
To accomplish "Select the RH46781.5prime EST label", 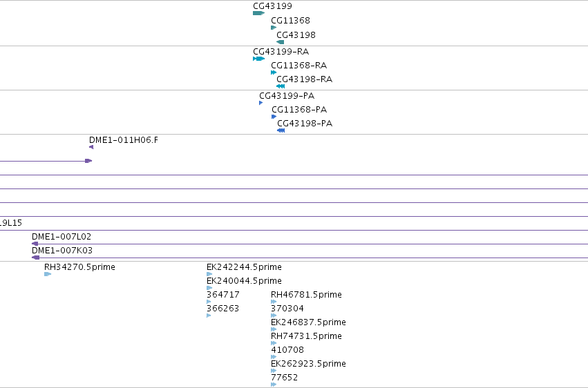I will 306,294.
